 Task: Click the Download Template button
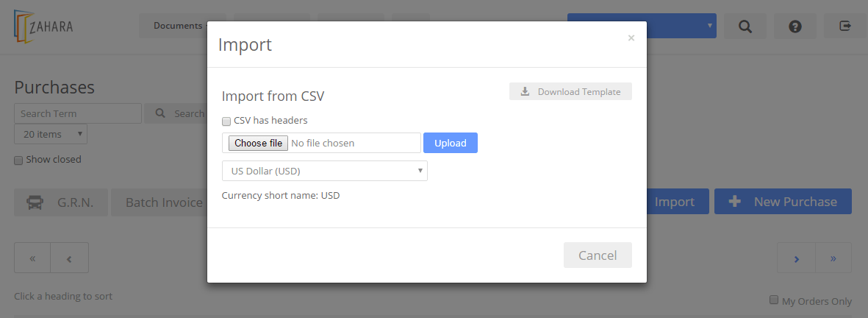pos(570,91)
